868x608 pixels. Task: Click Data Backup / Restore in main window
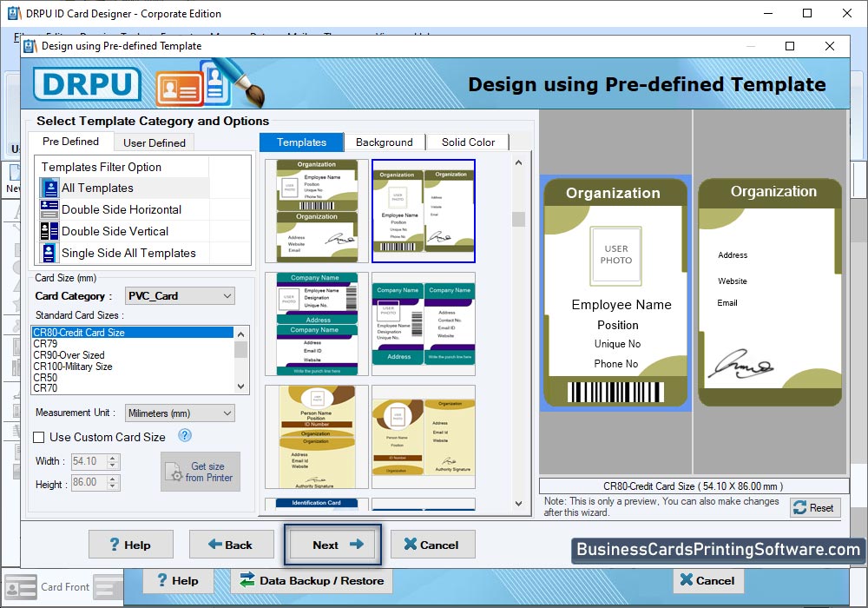[x=312, y=581]
